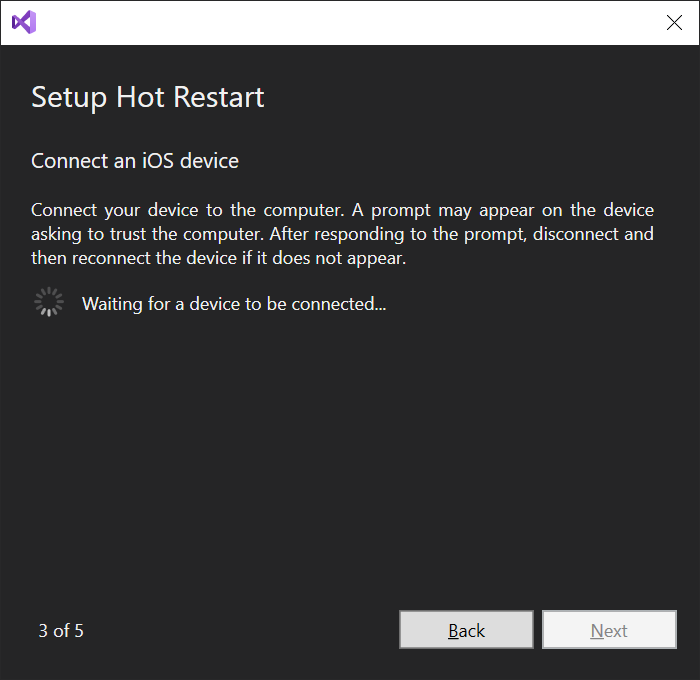Click "Waiting for a device to be connected..." text
This screenshot has width=700, height=680.
point(234,304)
